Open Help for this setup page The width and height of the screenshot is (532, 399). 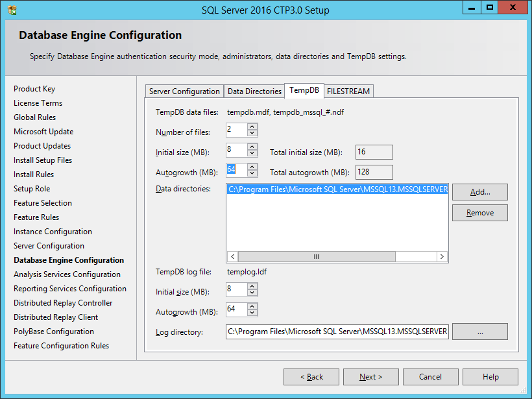click(490, 377)
